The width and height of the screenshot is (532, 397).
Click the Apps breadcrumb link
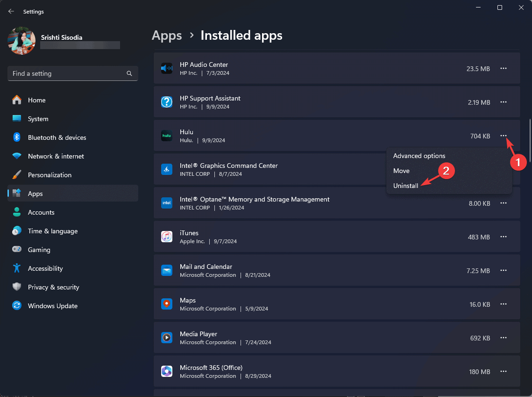(167, 36)
